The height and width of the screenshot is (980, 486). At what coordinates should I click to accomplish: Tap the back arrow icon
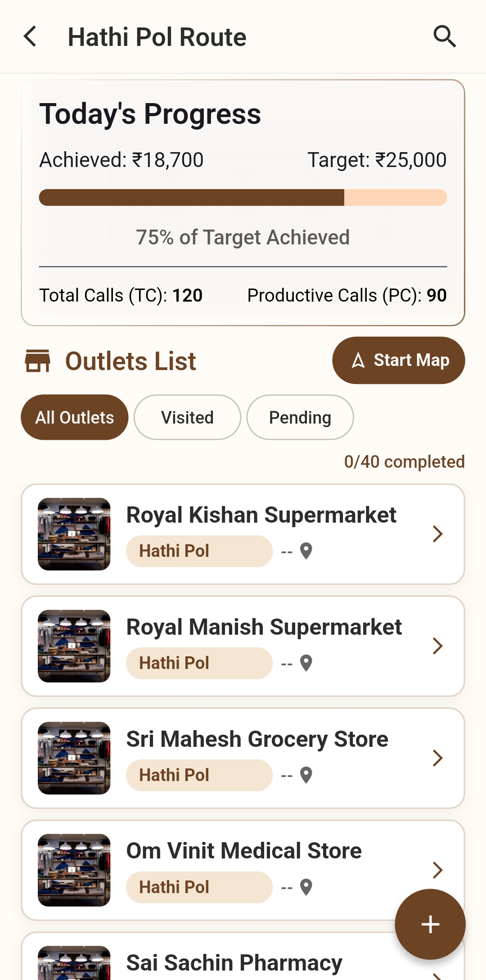pyautogui.click(x=30, y=36)
